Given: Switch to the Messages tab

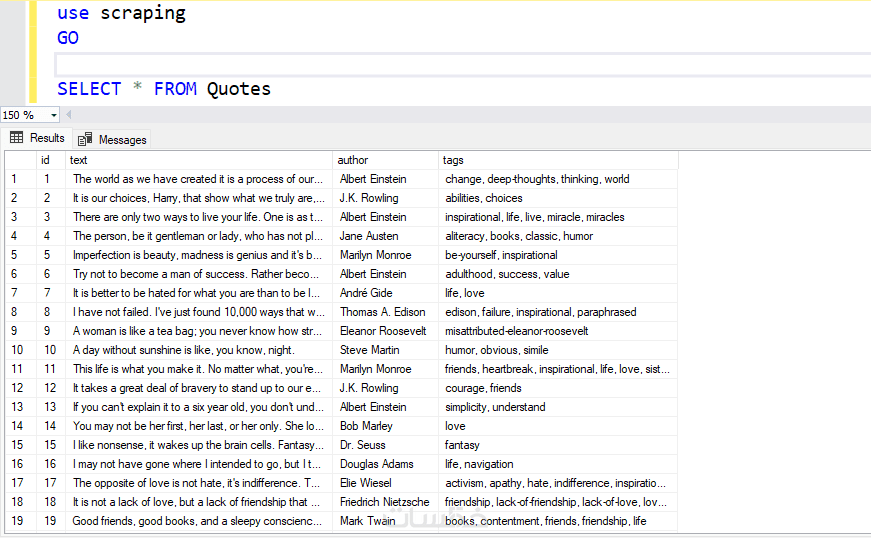Looking at the screenshot, I should click(112, 139).
